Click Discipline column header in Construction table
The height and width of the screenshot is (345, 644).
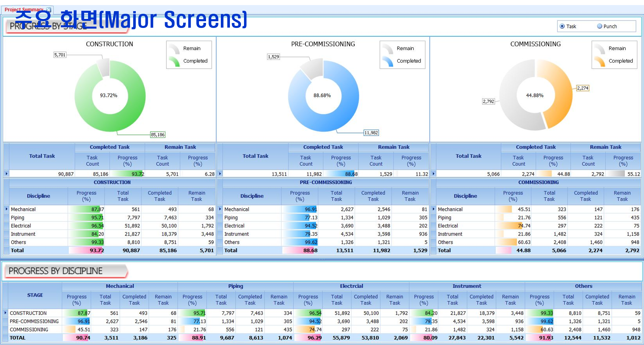(38, 196)
